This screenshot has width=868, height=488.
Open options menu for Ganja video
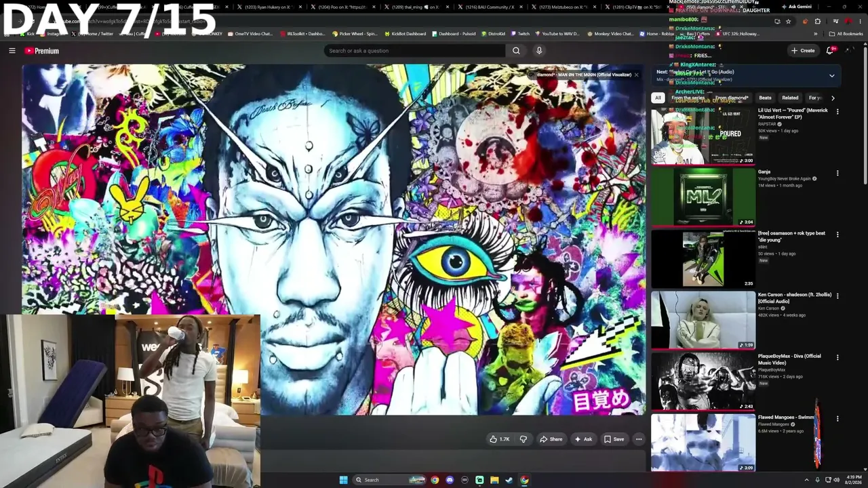click(837, 174)
